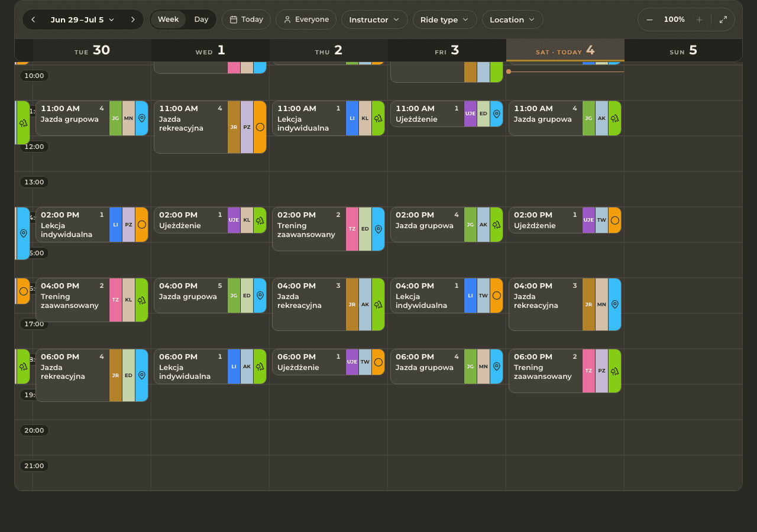This screenshot has width=757, height=532.
Task: Click trees icon on Tuesday 04:00 PM Trening zaawansowany
Action: click(142, 300)
